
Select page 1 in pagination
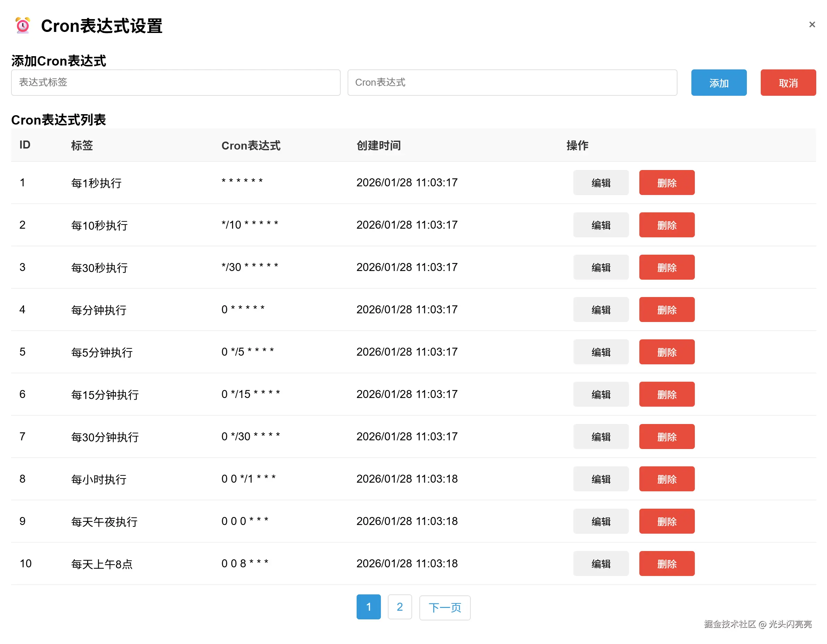368,607
